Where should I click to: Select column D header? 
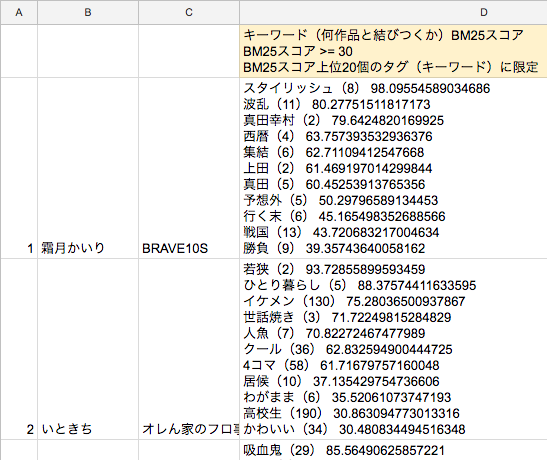click(393, 12)
